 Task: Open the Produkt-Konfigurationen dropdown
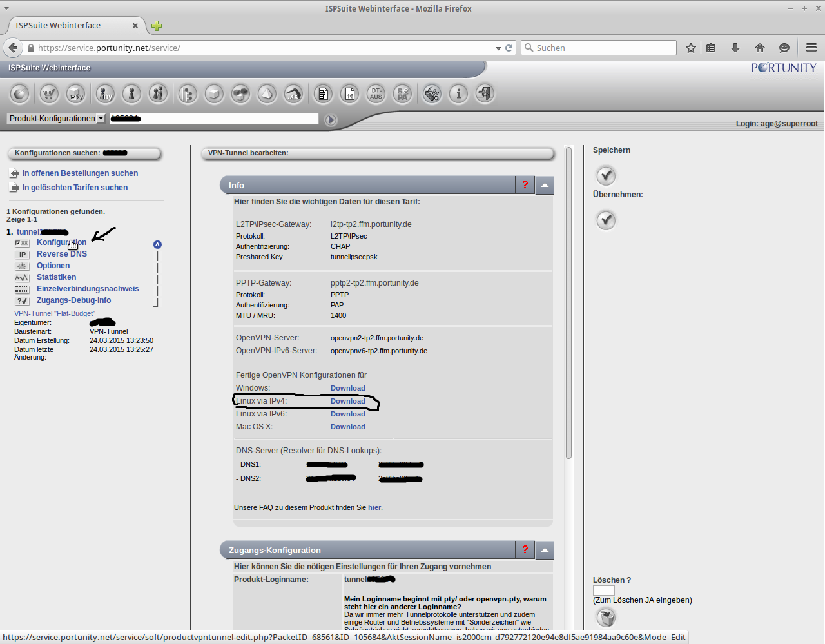56,119
